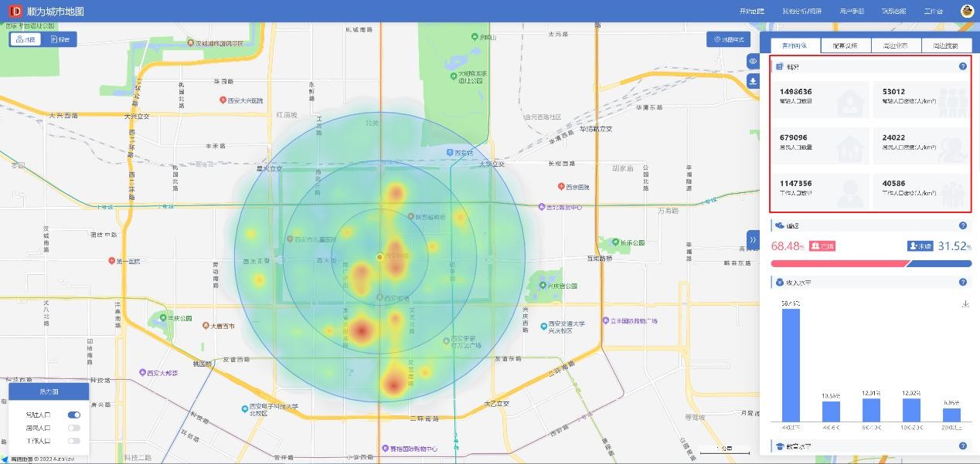Collapse the 热力图 legend panel header

tap(49, 392)
